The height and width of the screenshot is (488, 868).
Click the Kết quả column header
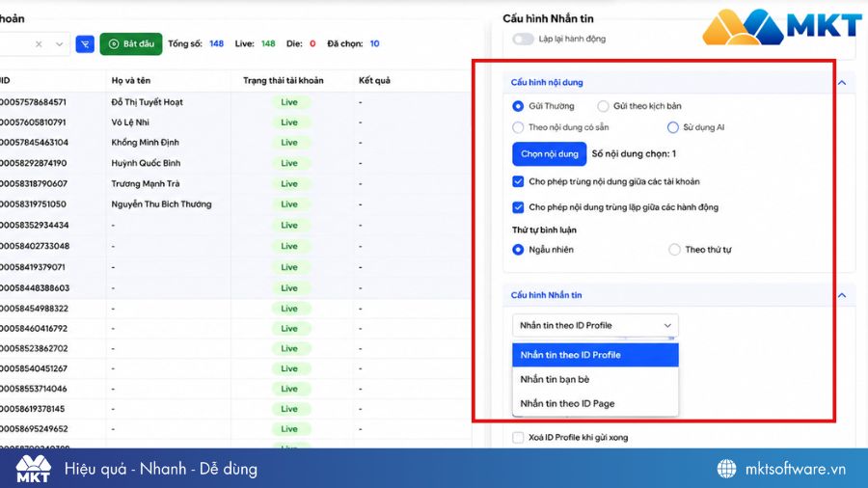point(374,80)
